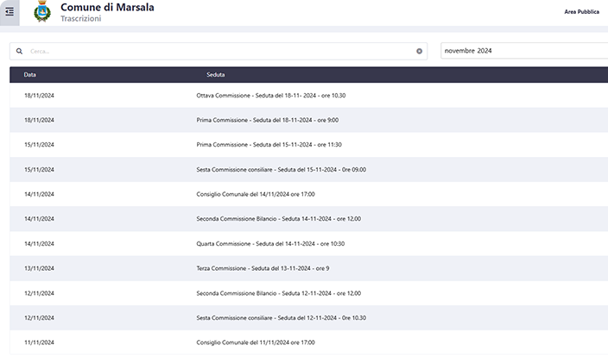Open Consiglio Comunale del 11/11/2024 transcript
Viewport: 608px width, 364px height.
click(255, 342)
